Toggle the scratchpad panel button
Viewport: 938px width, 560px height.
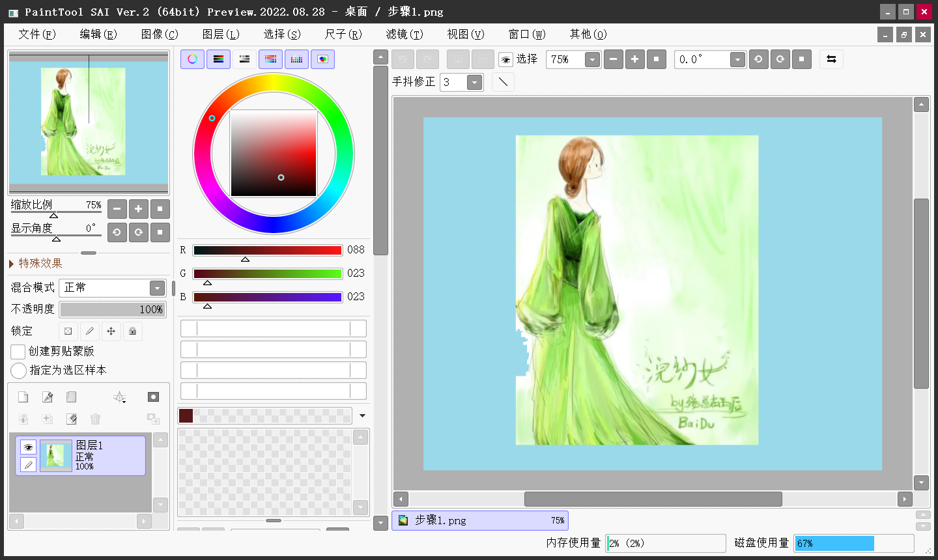(322, 59)
